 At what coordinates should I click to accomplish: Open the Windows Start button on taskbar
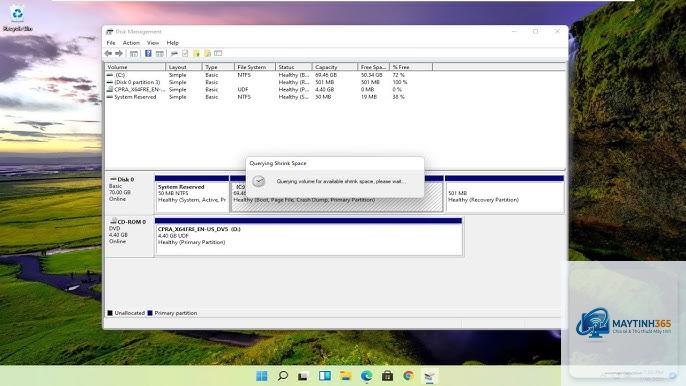tap(262, 375)
